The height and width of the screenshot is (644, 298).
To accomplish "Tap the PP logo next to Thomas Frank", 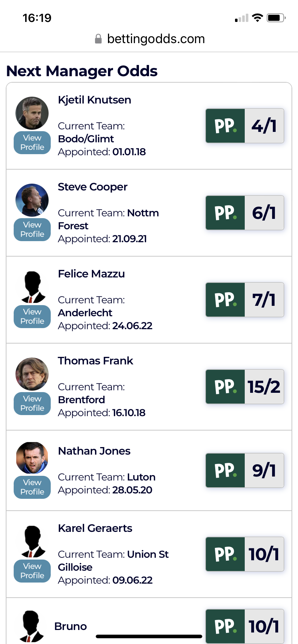I will click(225, 387).
